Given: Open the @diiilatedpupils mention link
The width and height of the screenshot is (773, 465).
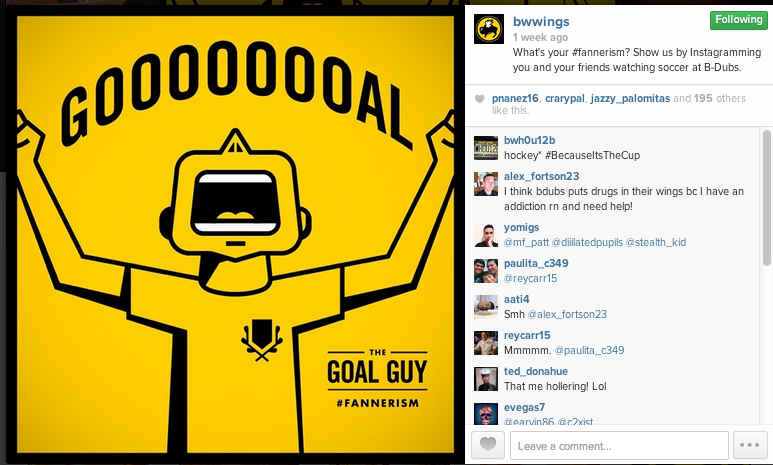Looking at the screenshot, I should (x=587, y=242).
